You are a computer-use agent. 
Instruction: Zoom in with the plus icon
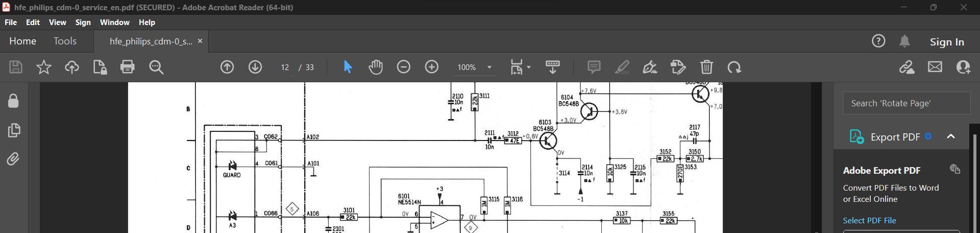(432, 67)
